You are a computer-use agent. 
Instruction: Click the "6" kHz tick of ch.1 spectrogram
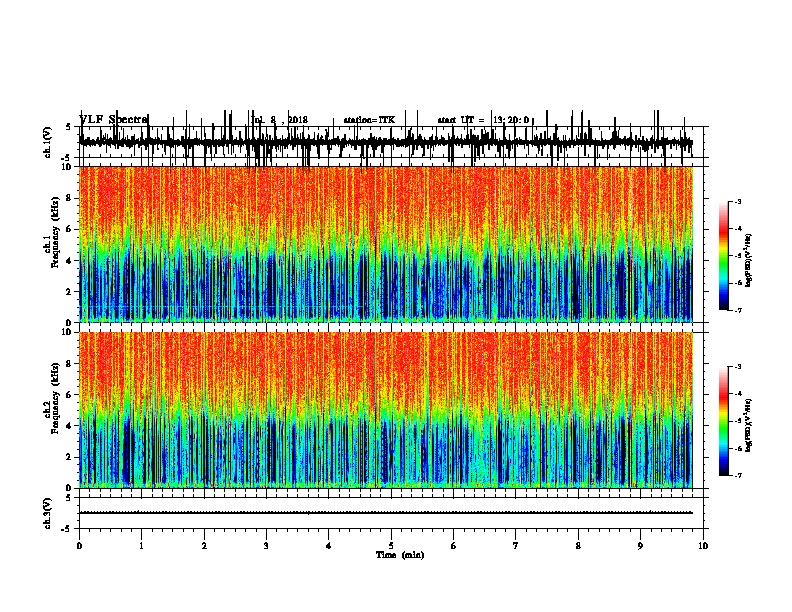(69, 229)
